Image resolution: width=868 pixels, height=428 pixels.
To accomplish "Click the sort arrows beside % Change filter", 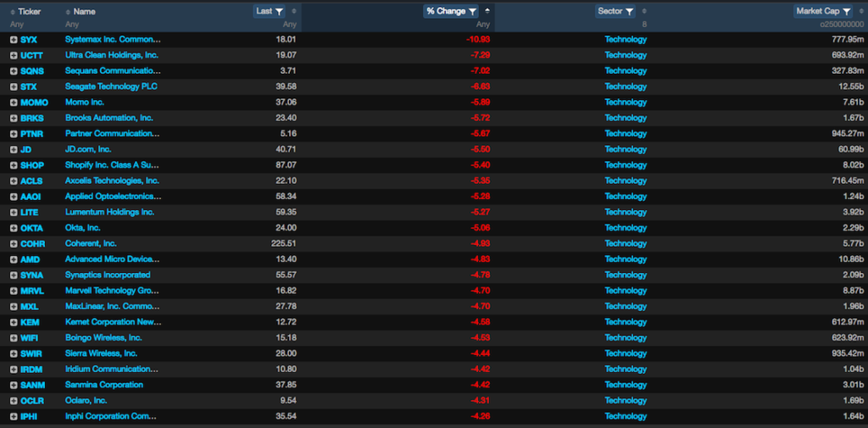I will pos(487,11).
